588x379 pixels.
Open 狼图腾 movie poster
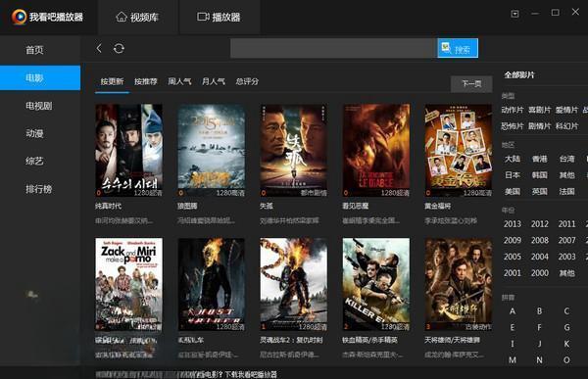click(211, 150)
